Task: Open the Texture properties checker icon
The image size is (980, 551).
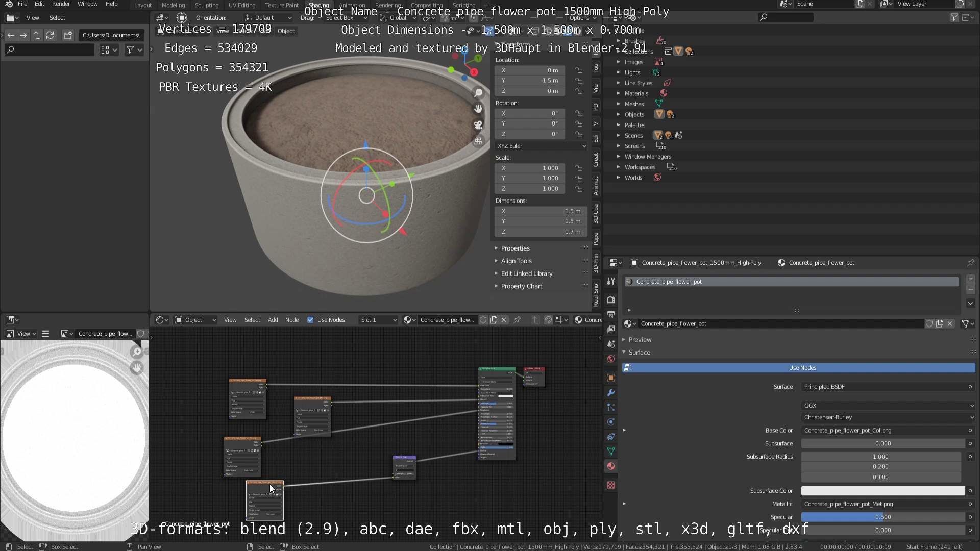Action: 610,485
